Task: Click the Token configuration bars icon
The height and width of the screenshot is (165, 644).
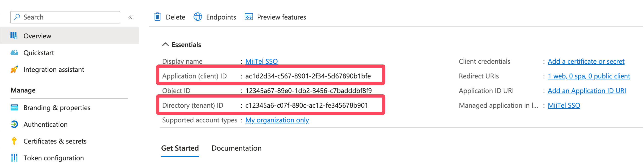Action: click(x=14, y=158)
